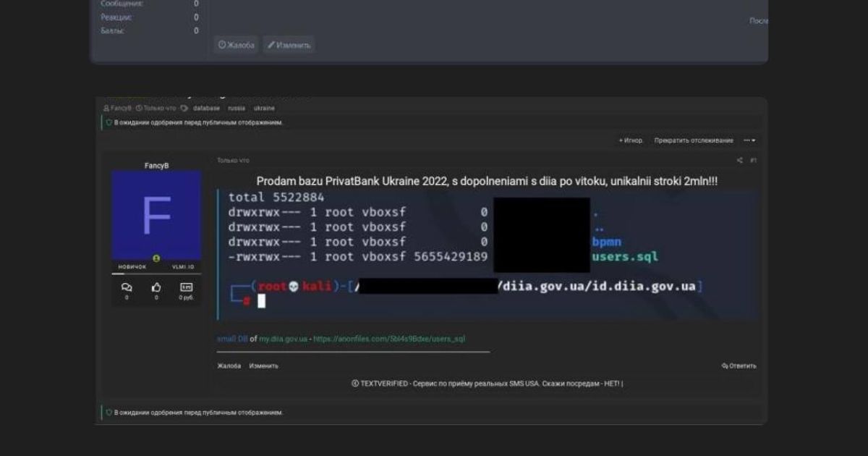Click 'total 5522884' line in the terminal
This screenshot has width=868, height=456.
click(x=276, y=198)
